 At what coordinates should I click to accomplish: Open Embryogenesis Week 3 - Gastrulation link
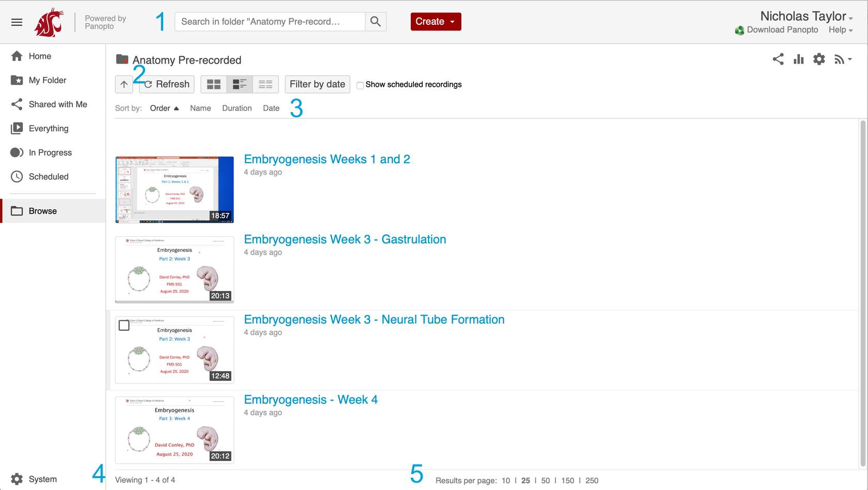pyautogui.click(x=345, y=239)
